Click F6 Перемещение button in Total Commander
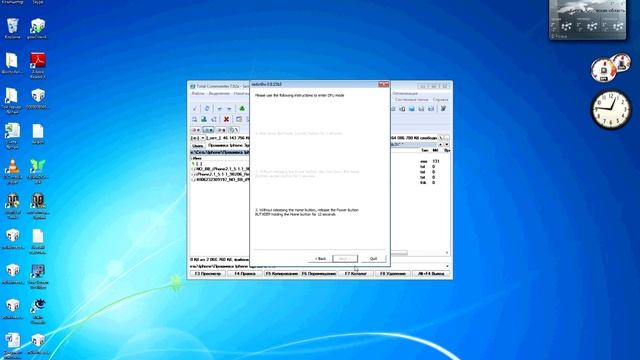 coord(319,273)
